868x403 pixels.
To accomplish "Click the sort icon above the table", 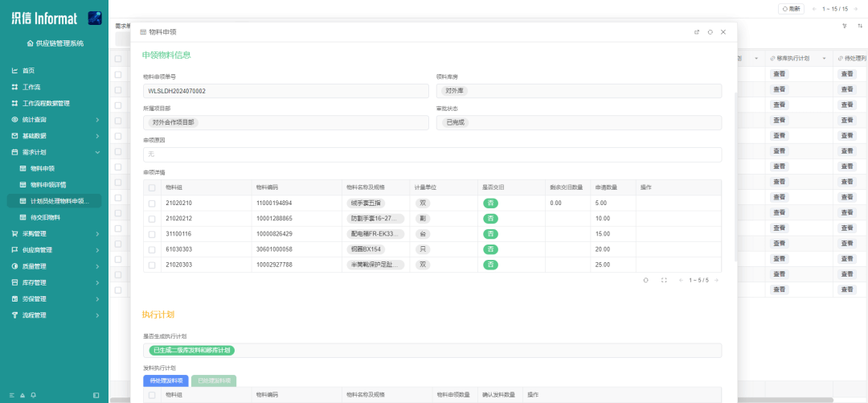I will point(860,26).
